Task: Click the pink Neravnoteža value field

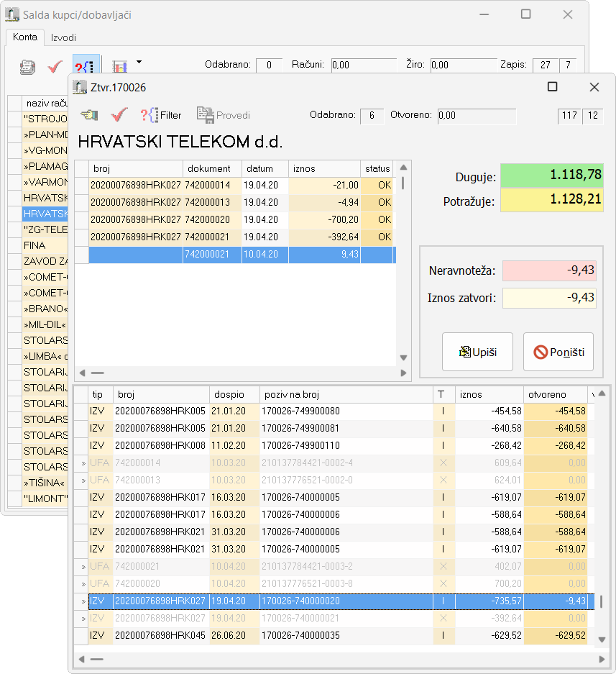Action: pyautogui.click(x=549, y=270)
